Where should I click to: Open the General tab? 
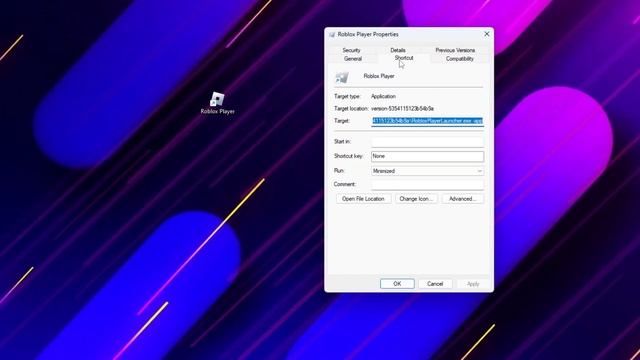tap(353, 59)
